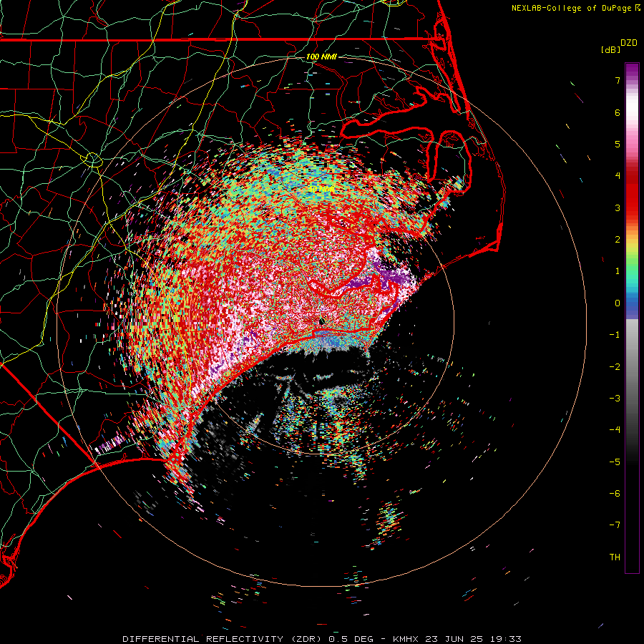Viewport: 644px width, 644px height.
Task: Click the 7 value on the dB scale
Action: (618, 80)
